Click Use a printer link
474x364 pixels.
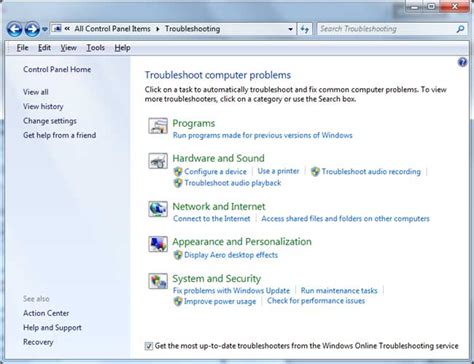coord(278,171)
